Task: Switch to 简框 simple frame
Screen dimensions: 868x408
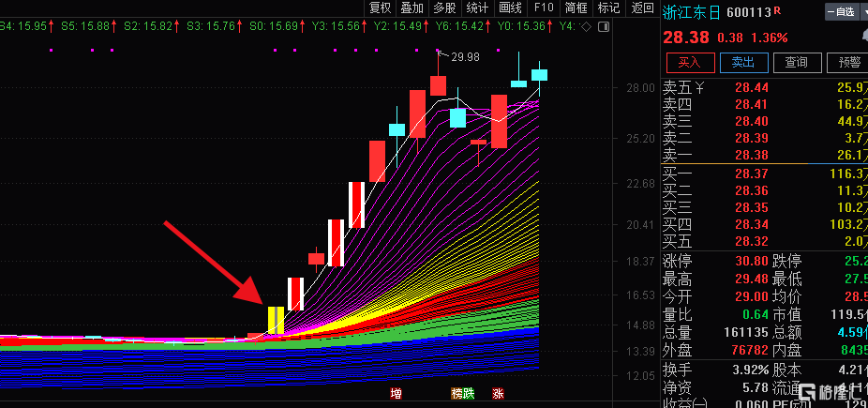Action: 576,8
